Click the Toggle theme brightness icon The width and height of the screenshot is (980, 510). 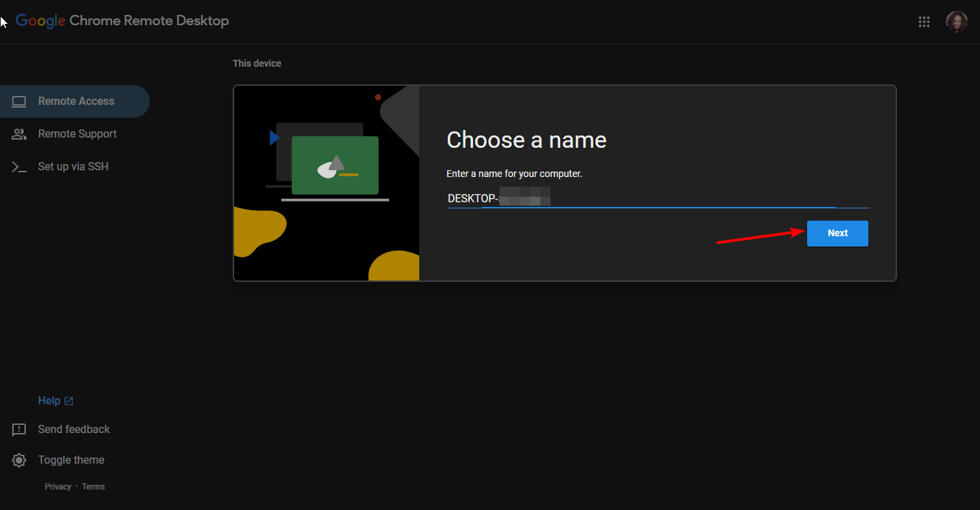[x=19, y=460]
